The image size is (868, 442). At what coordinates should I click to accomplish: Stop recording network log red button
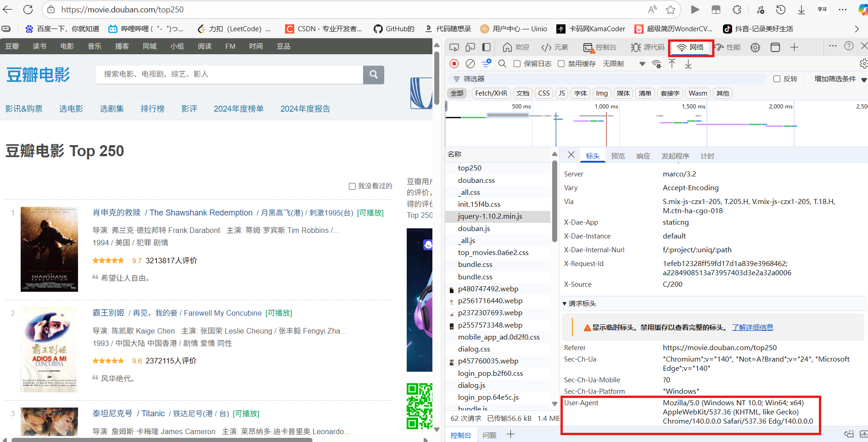pos(454,64)
